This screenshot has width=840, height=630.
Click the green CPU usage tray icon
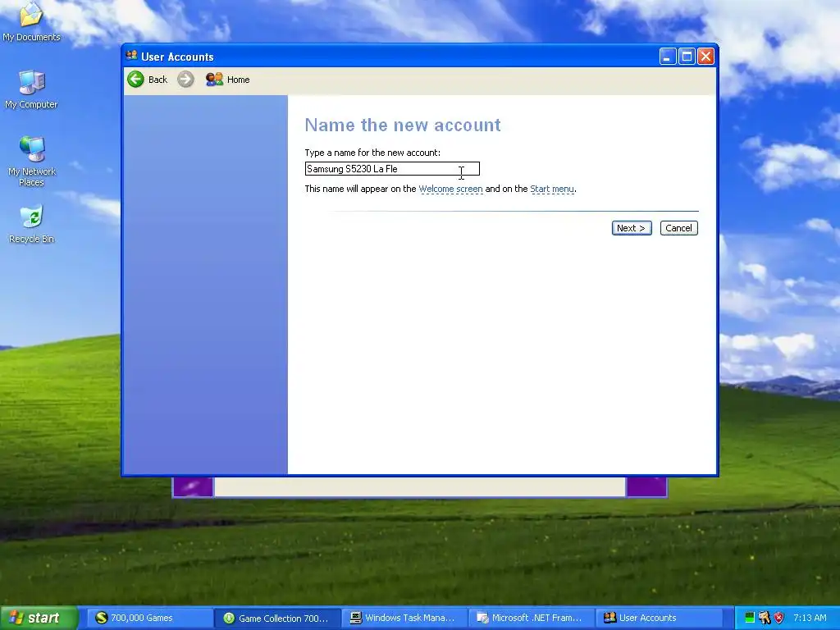coord(750,618)
